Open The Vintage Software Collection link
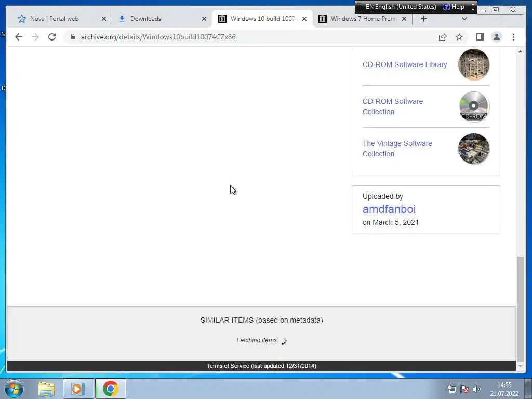532x399 pixels. 397,149
